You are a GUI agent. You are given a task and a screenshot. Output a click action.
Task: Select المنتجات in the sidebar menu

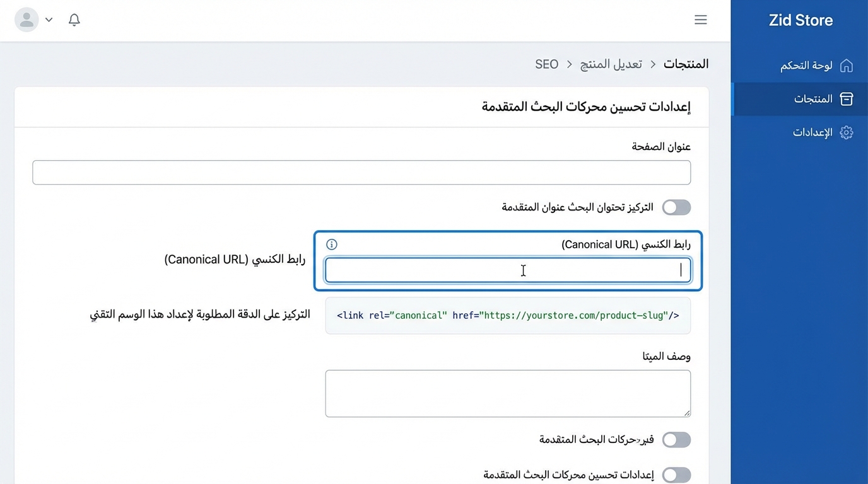tap(813, 99)
